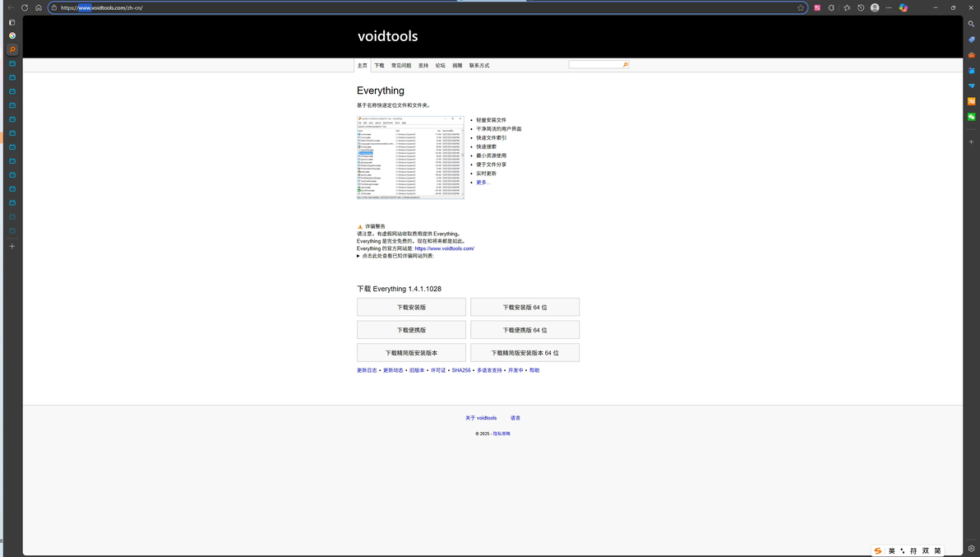Open the 帮助 link
This screenshot has height=557, width=980.
[534, 371]
